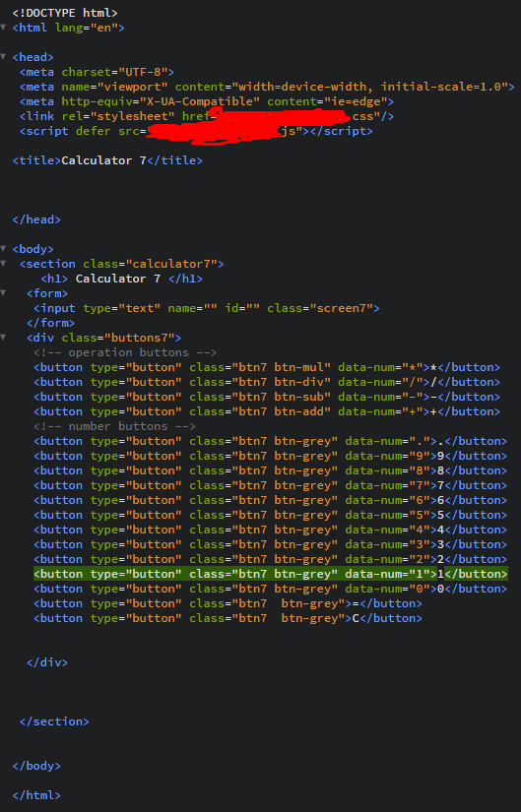Select the script defer src line

tap(196, 131)
